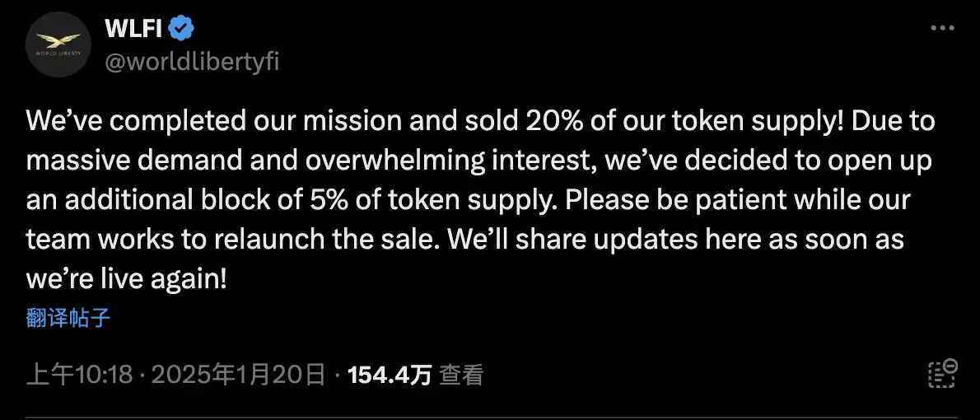Click the dashed document icon beside view count

pyautogui.click(x=942, y=374)
